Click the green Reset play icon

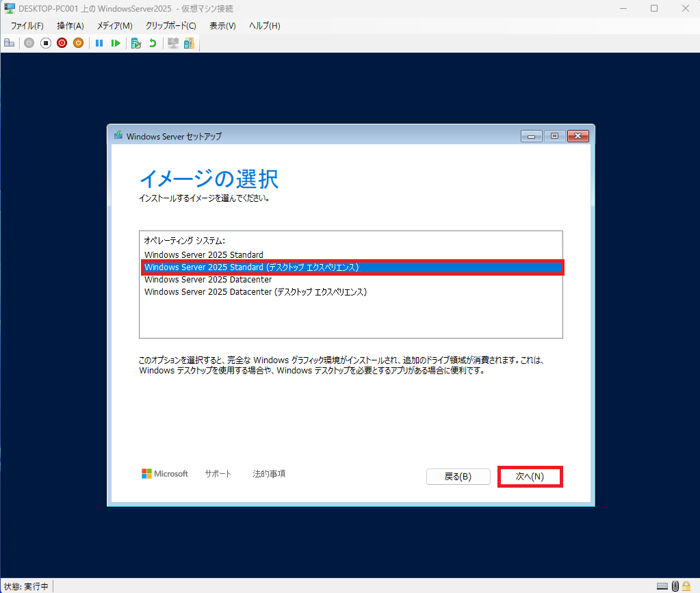[116, 43]
